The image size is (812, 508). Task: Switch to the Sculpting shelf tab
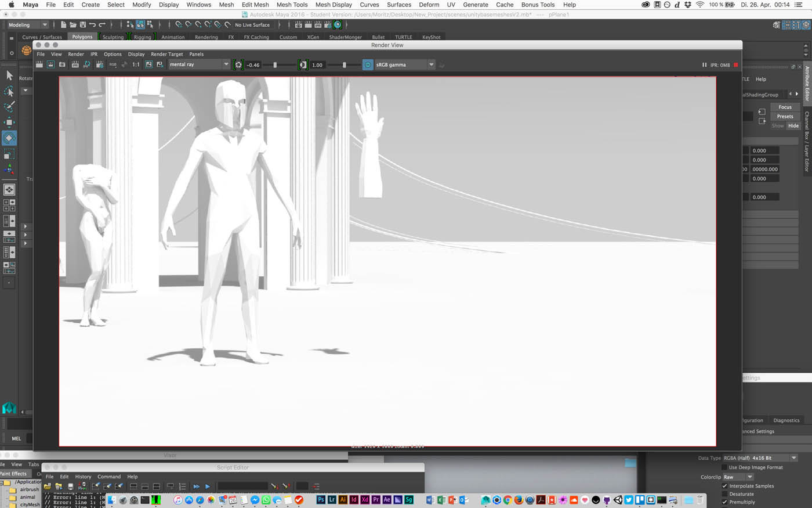[x=113, y=37]
